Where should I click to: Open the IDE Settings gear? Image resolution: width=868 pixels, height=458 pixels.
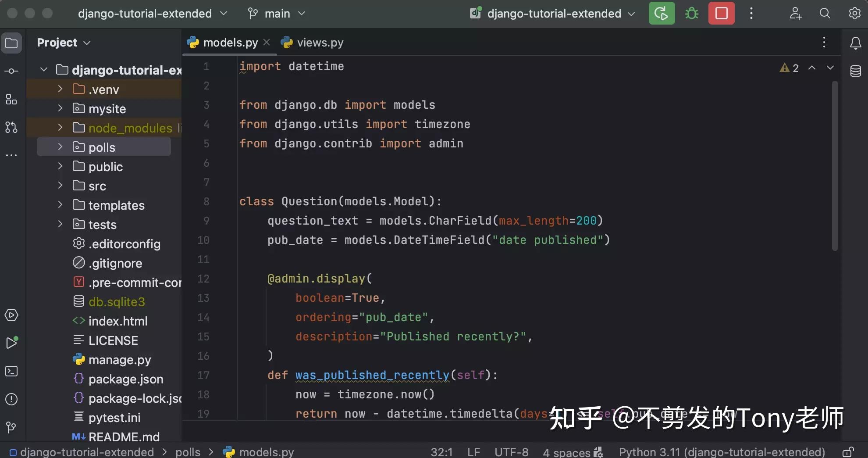click(x=854, y=14)
